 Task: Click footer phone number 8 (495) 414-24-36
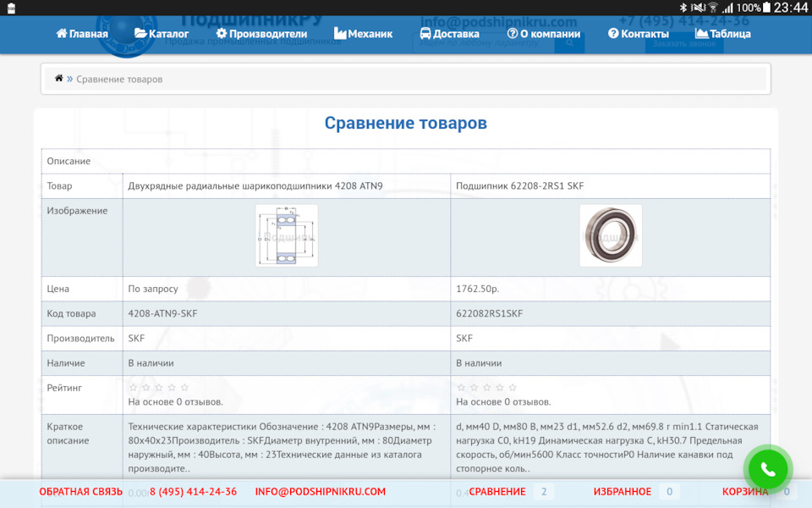coord(193,491)
